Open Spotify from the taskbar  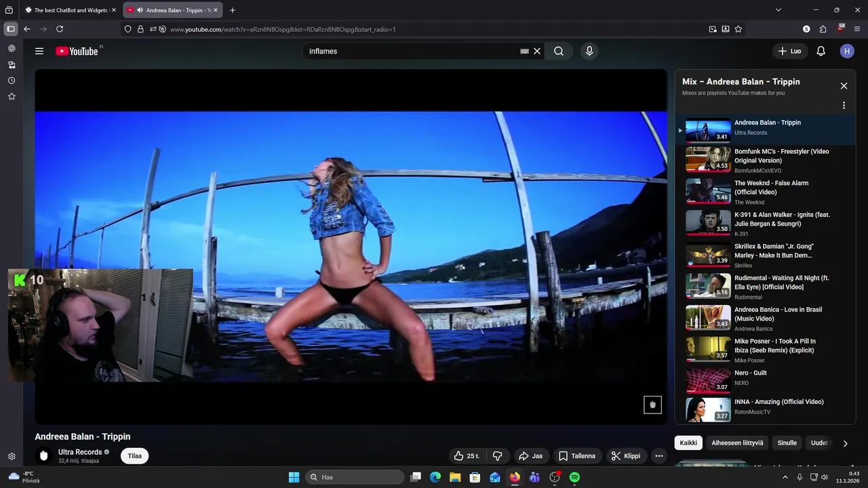tap(574, 477)
